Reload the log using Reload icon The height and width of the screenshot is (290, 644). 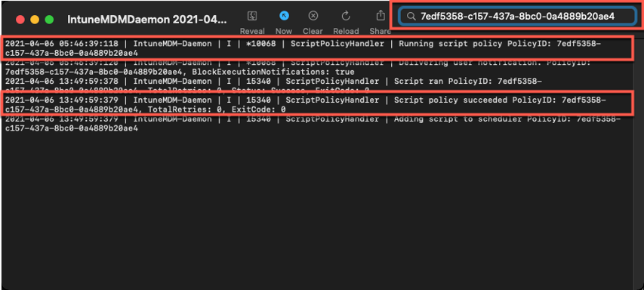point(346,16)
